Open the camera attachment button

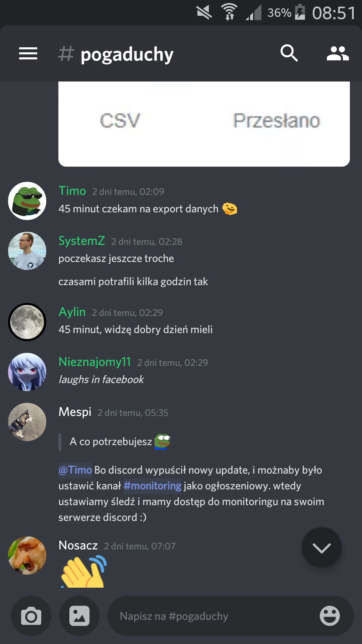point(31,616)
